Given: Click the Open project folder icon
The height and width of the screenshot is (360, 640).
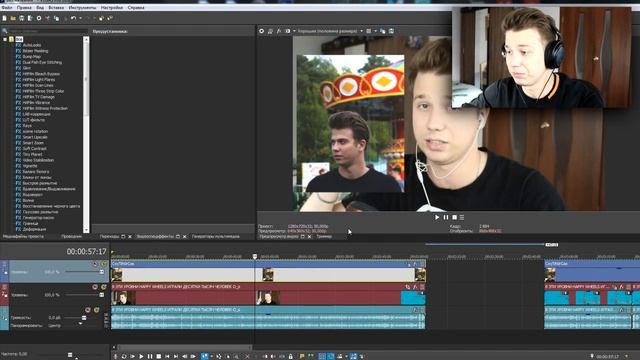Looking at the screenshot, I should pyautogui.click(x=13, y=18).
